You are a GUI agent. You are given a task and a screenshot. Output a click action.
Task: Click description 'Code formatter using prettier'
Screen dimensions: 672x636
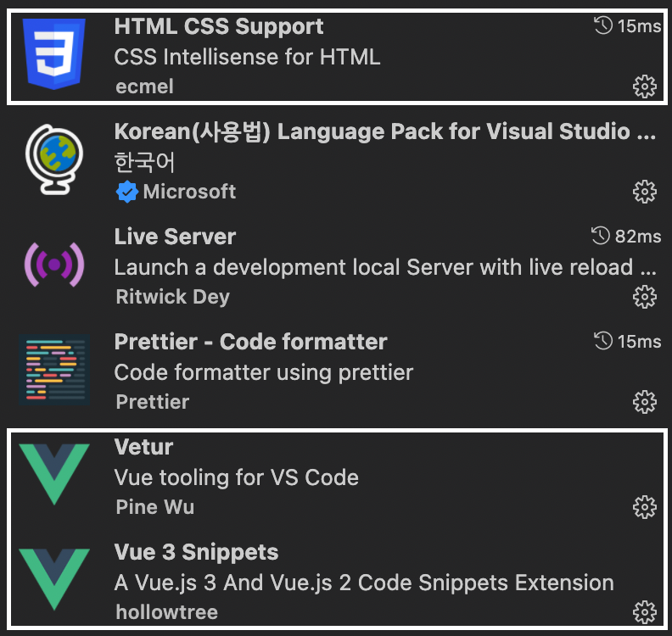[x=264, y=372]
